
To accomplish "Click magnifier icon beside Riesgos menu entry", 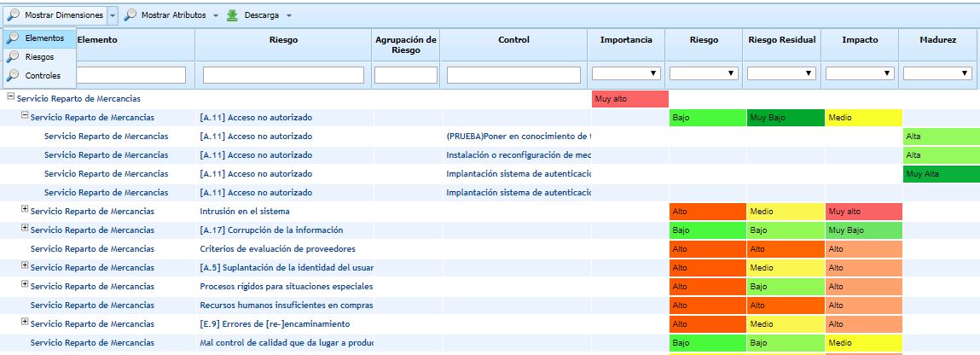I will tap(13, 57).
